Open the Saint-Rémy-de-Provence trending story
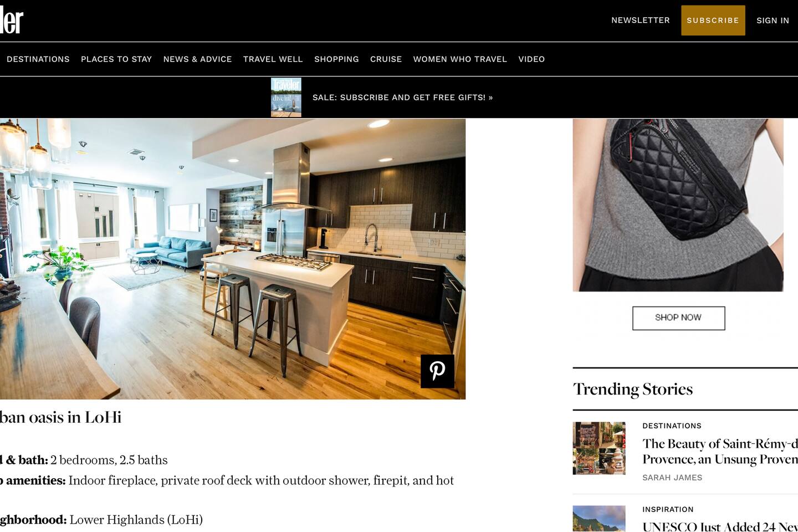Screen dimensions: 798x532 point(720,452)
